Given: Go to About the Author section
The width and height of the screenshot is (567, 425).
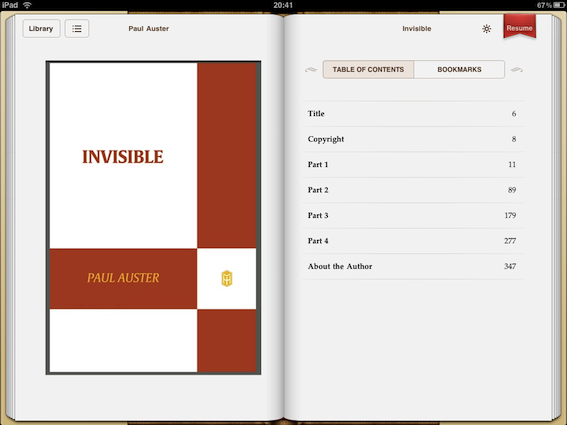Looking at the screenshot, I should pos(413,266).
